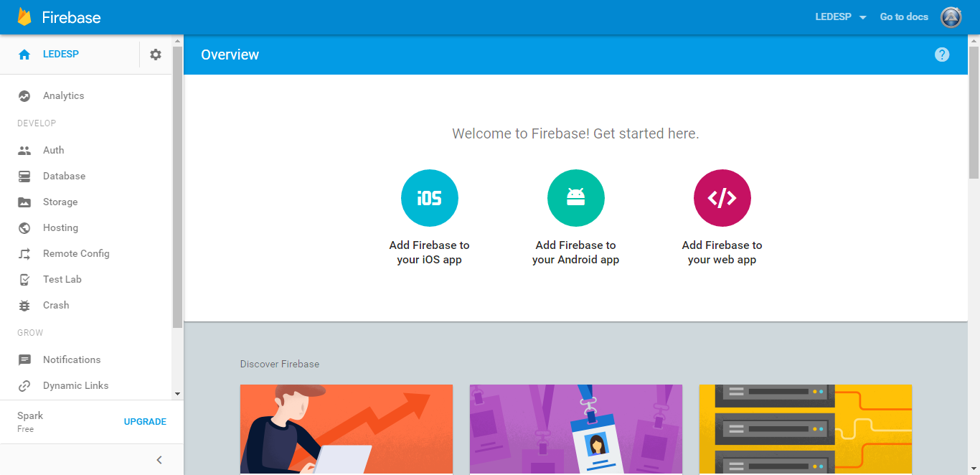Open the yellow server rack card
The height and width of the screenshot is (475, 980).
tap(806, 429)
